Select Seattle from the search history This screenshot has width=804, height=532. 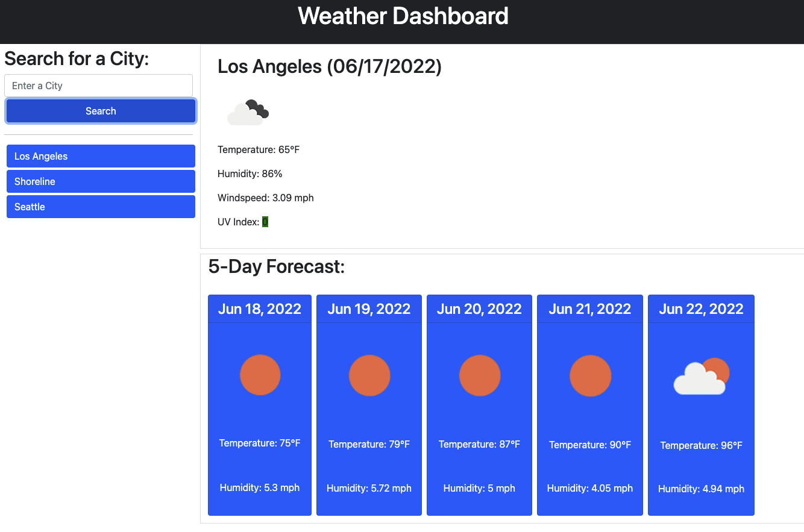(x=101, y=207)
